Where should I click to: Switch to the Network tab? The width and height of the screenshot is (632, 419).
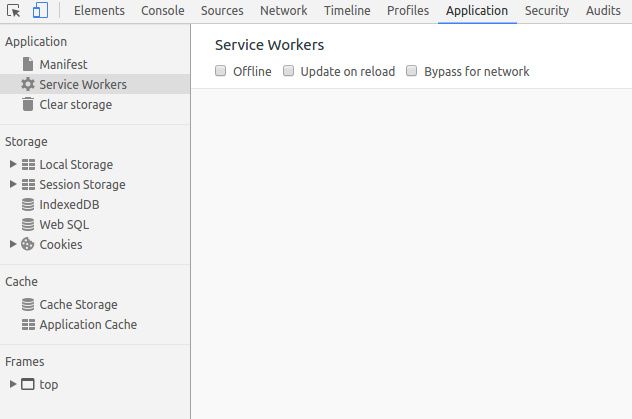(283, 11)
